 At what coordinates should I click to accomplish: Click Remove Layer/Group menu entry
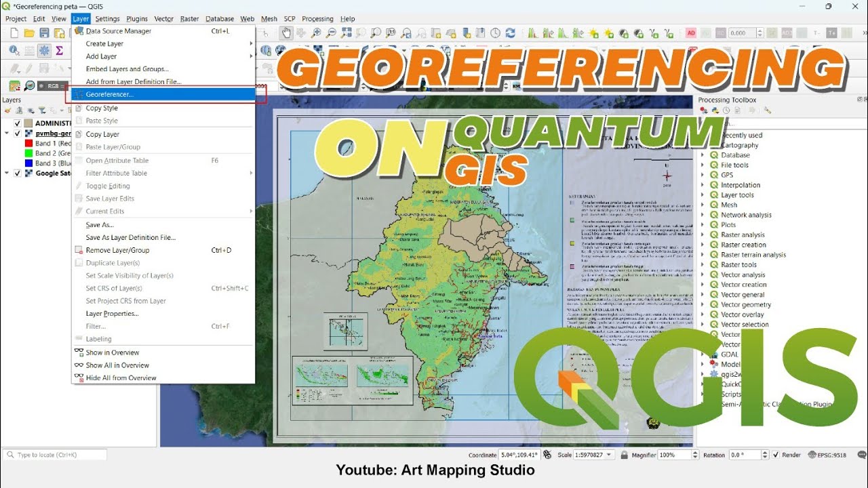[163, 250]
